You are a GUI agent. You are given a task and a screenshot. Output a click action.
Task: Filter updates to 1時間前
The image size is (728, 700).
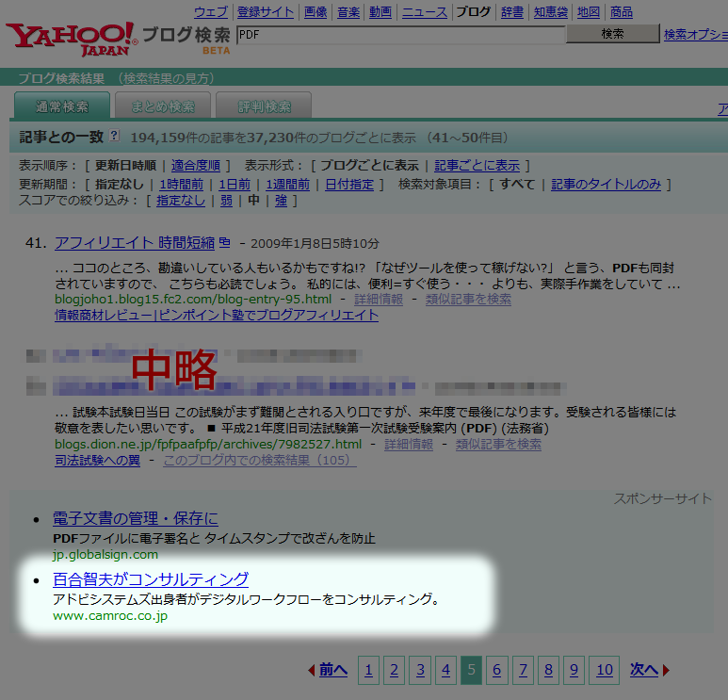pos(182,185)
